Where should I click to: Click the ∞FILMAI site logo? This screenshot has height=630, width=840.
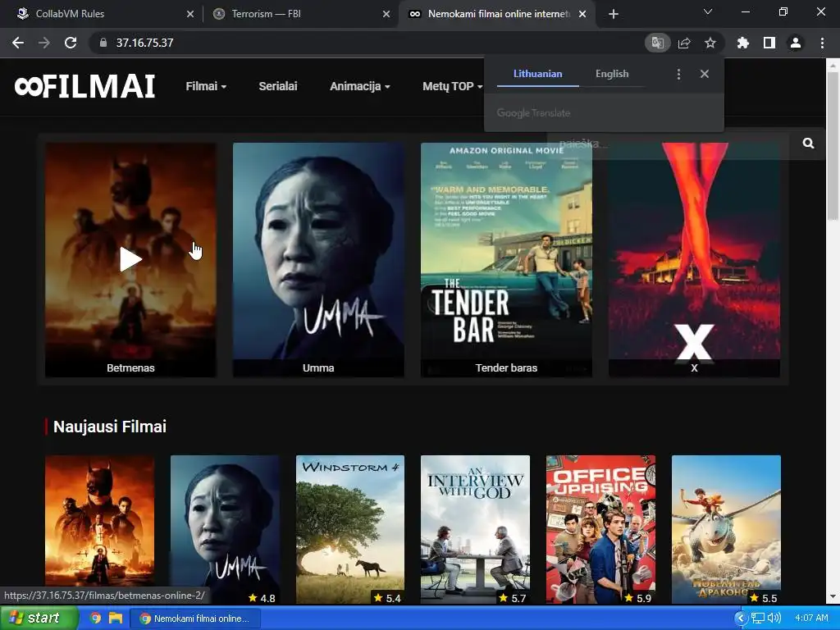(x=84, y=86)
